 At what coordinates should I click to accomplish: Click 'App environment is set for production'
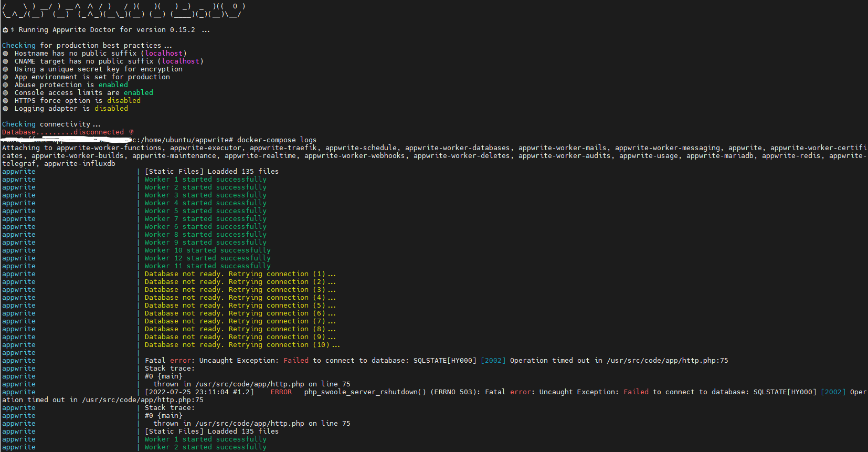click(92, 77)
